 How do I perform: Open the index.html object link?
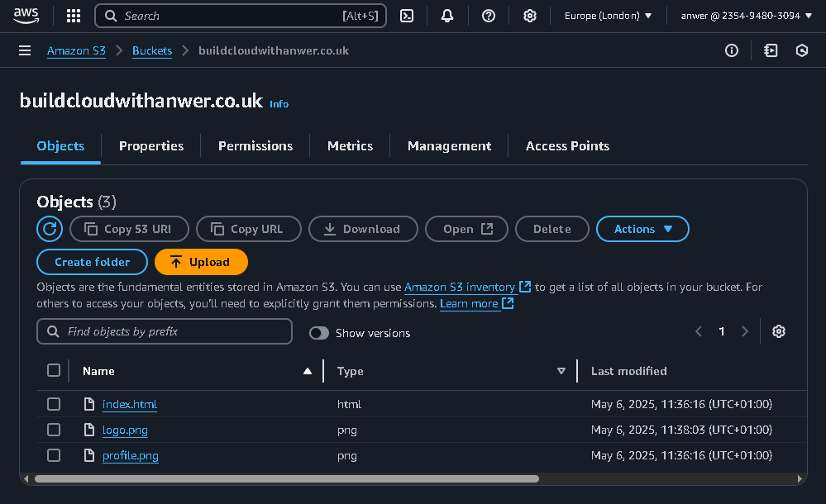coord(130,404)
